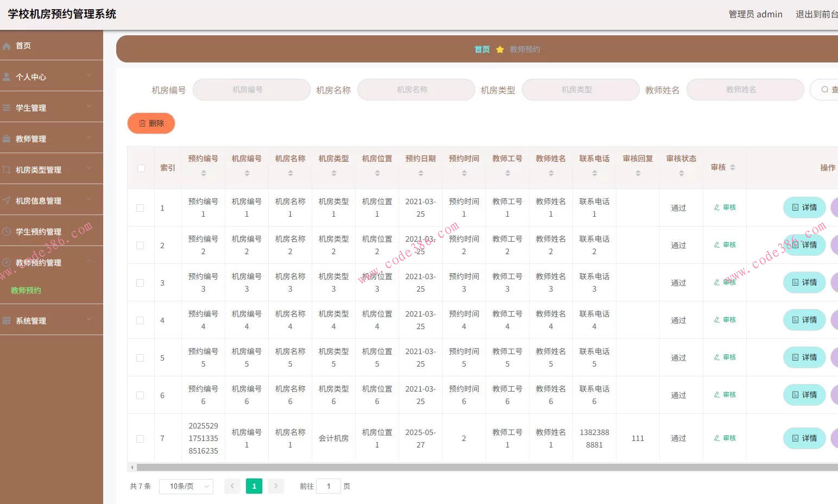Check the checkbox for row 3
This screenshot has height=504, width=838.
point(140,283)
